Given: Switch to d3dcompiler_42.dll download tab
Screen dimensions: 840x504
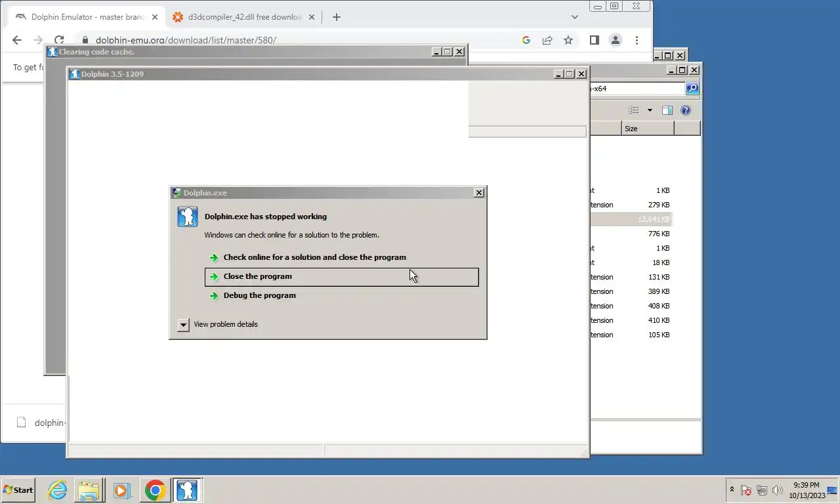Looking at the screenshot, I should click(x=244, y=17).
